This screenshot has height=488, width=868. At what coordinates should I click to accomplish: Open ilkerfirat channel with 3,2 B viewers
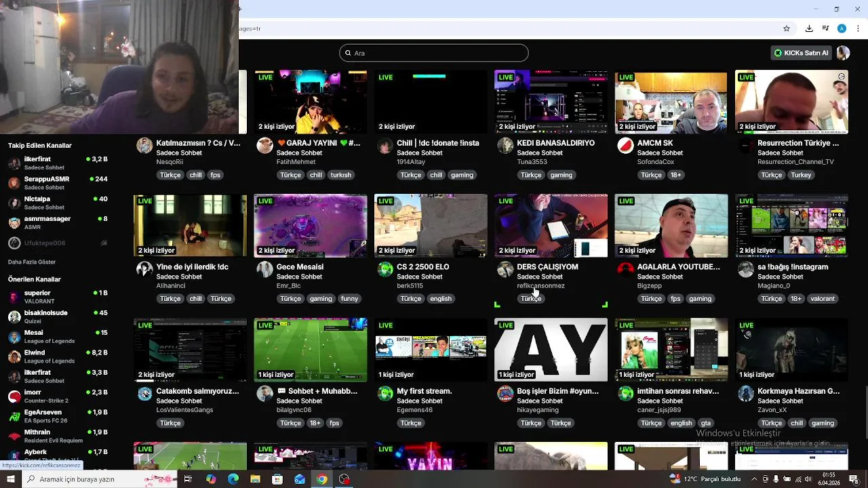(58, 163)
